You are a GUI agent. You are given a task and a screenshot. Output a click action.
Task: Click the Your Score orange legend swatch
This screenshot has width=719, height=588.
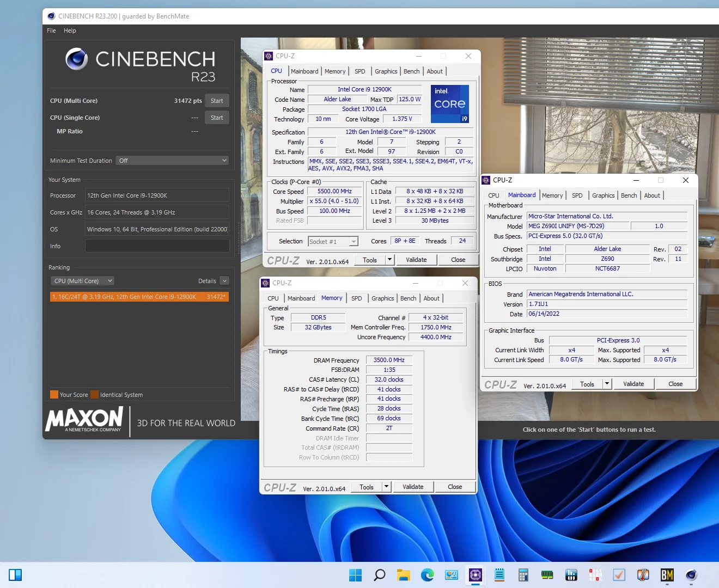click(x=54, y=395)
